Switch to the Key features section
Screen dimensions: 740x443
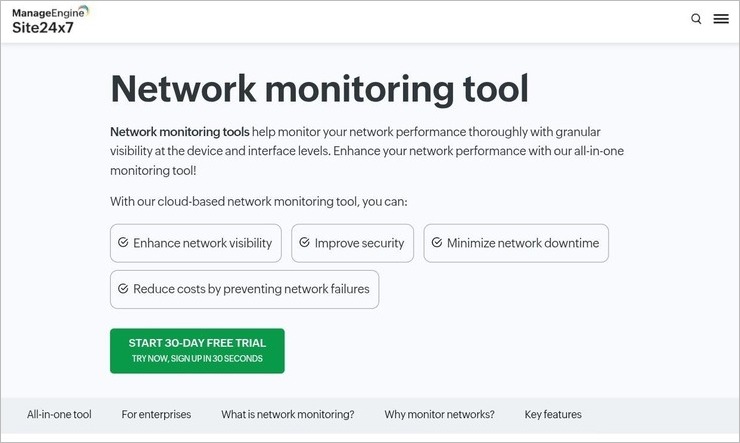coord(552,414)
